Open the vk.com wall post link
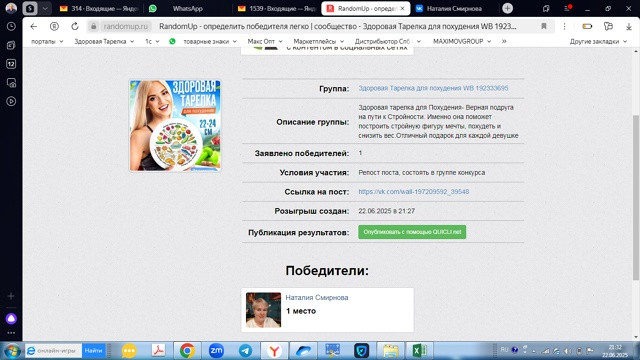 point(413,191)
